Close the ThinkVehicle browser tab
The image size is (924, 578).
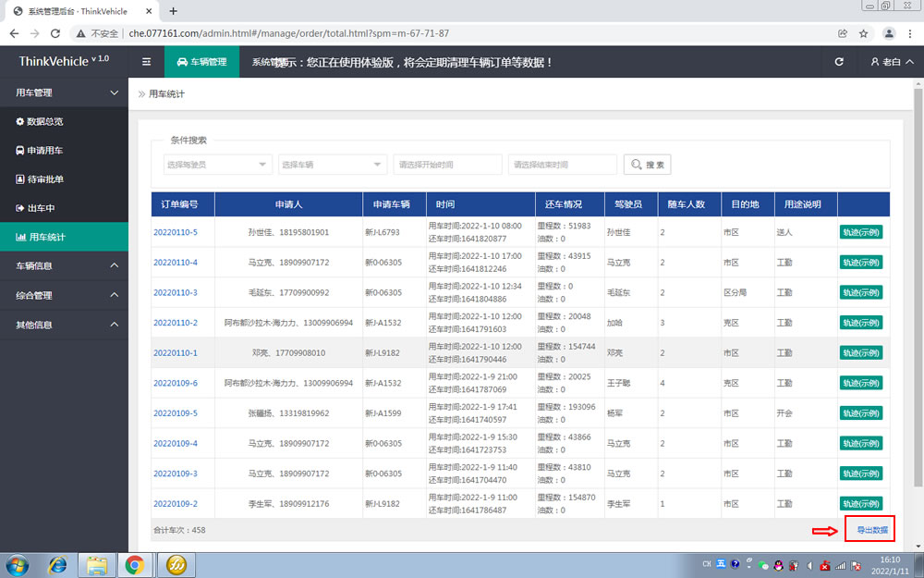149,11
